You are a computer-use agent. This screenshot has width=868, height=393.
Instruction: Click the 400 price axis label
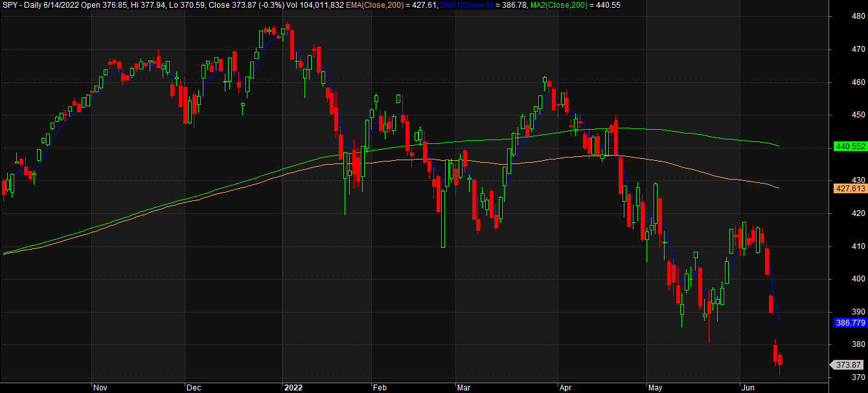point(859,279)
